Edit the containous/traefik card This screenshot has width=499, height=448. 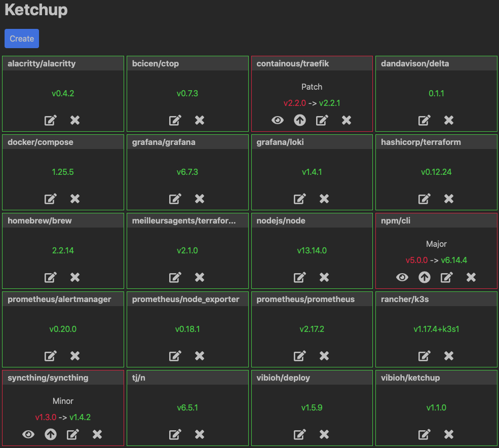tap(322, 120)
